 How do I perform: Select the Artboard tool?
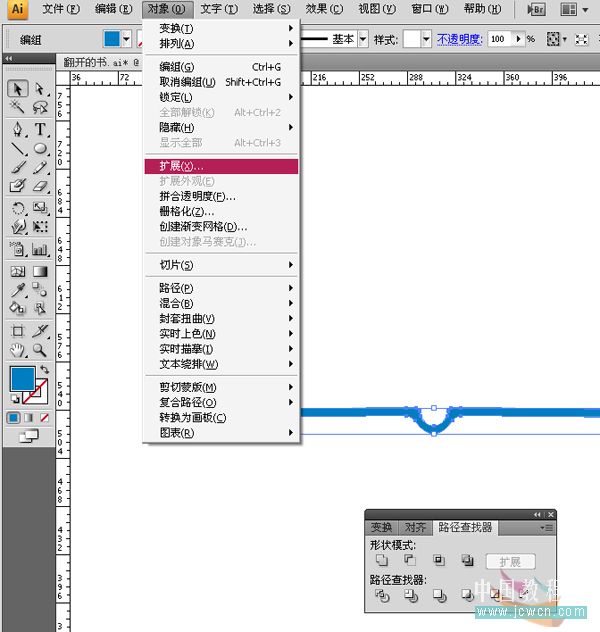[17, 331]
